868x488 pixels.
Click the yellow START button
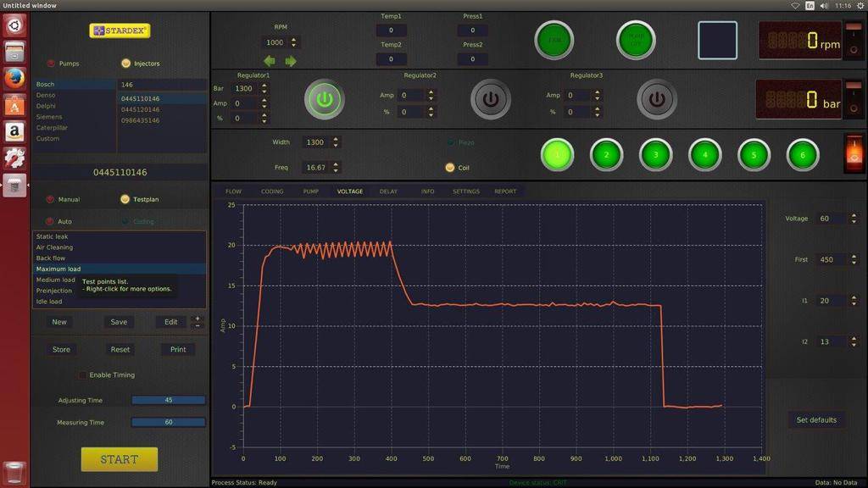(120, 459)
